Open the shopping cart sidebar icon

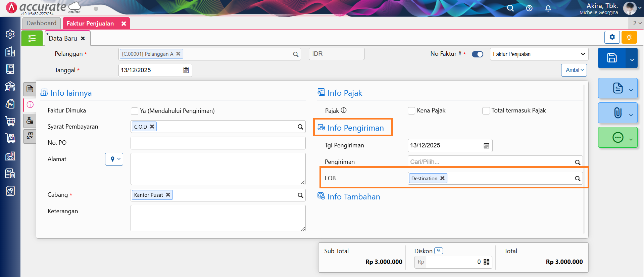coord(10,121)
